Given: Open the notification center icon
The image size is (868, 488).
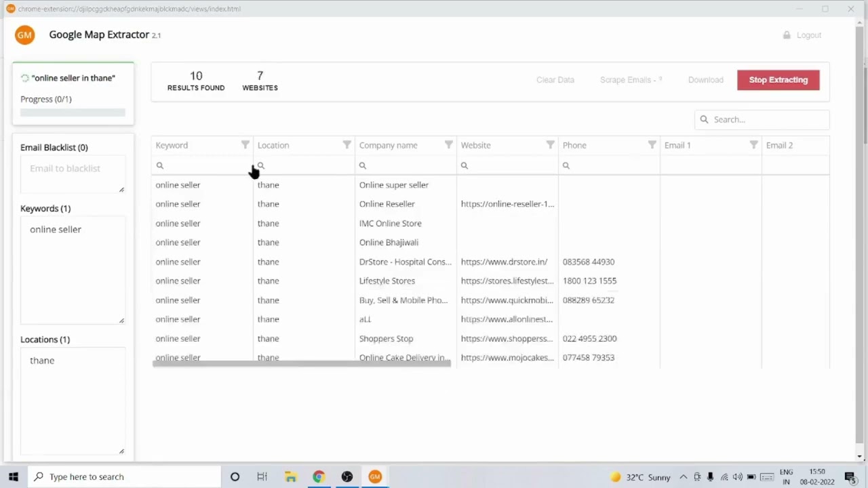Looking at the screenshot, I should [x=850, y=477].
